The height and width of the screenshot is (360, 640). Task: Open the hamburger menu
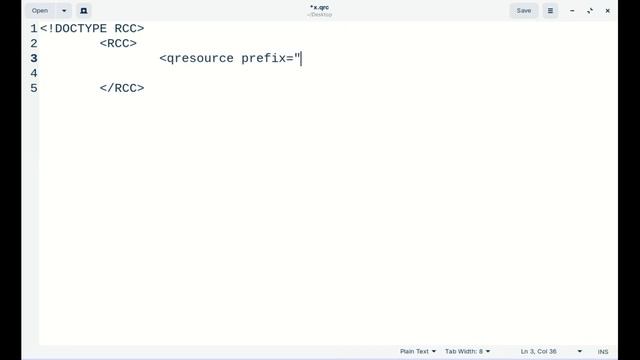(550, 11)
